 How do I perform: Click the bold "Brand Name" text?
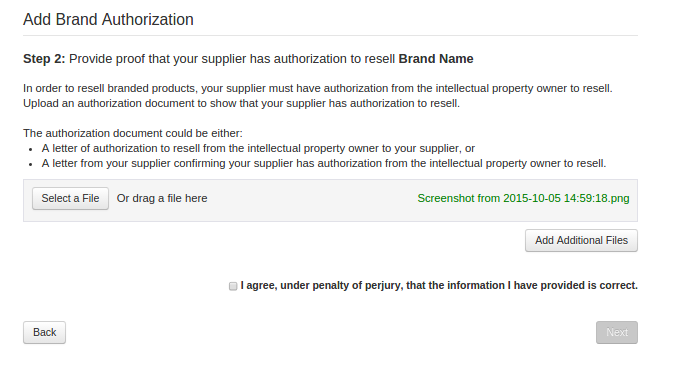(436, 59)
